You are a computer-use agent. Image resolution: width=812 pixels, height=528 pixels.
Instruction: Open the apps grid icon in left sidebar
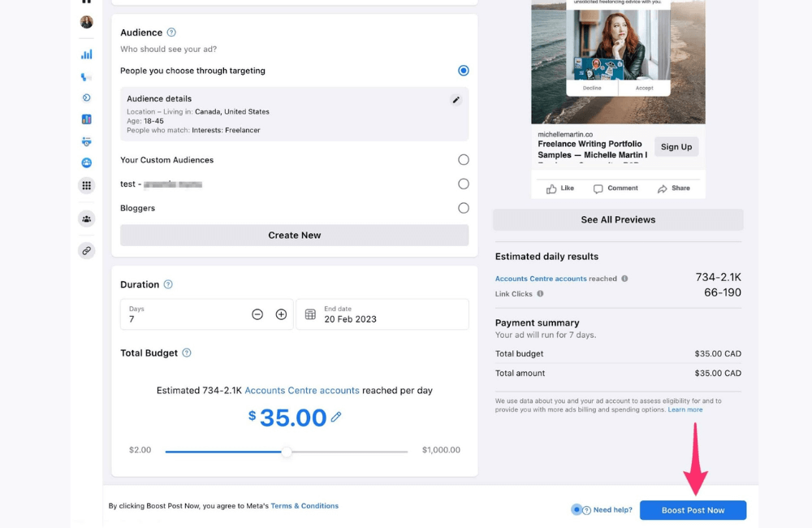pos(86,185)
